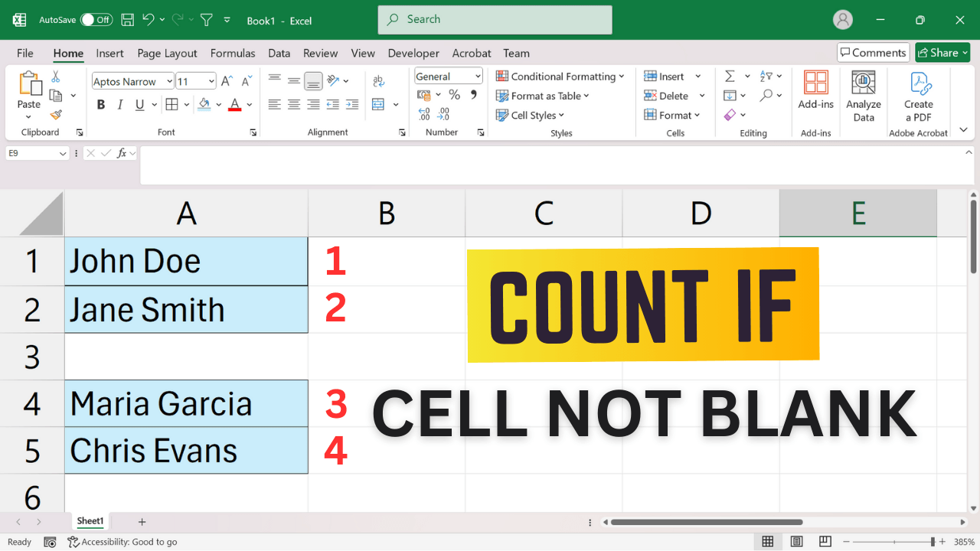Image resolution: width=980 pixels, height=551 pixels.
Task: Click the Percent Style icon
Action: point(454,95)
